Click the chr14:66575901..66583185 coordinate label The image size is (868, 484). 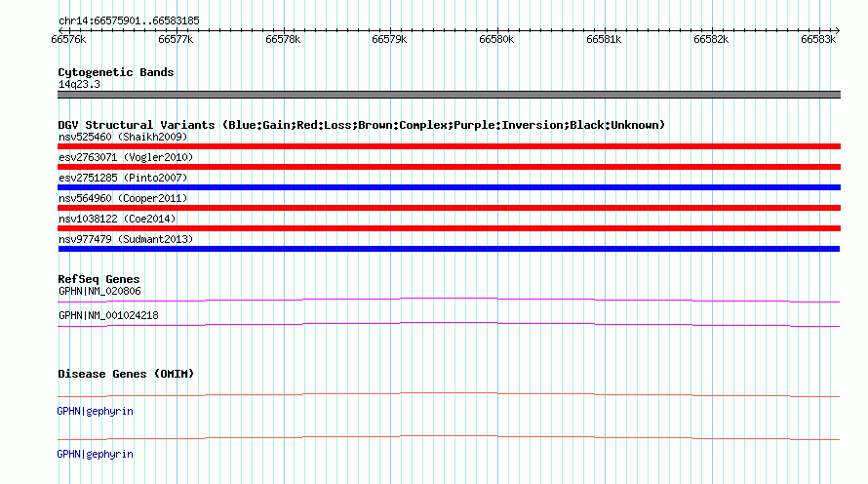pyautogui.click(x=129, y=21)
